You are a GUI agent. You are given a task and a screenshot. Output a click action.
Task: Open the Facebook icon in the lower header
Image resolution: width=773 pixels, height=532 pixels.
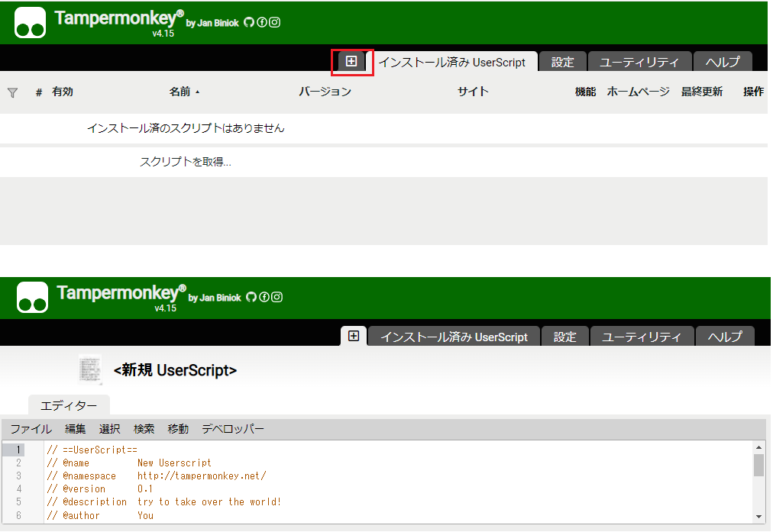click(264, 297)
